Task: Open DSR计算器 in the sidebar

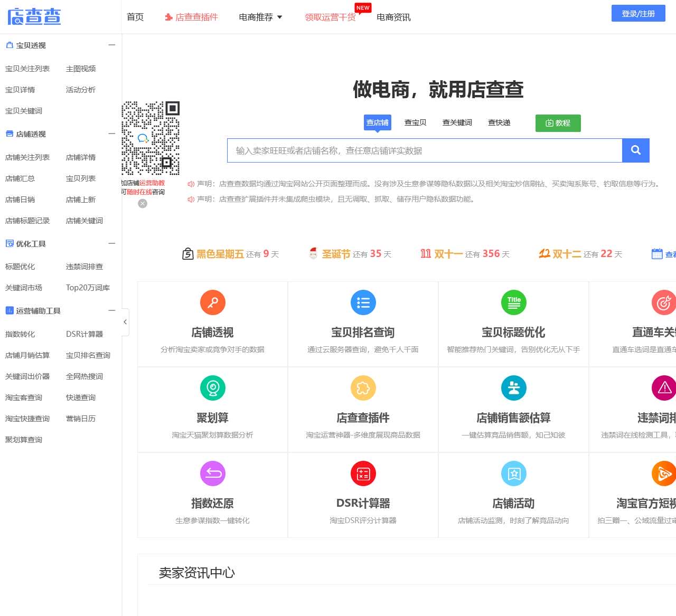Action: click(x=84, y=334)
